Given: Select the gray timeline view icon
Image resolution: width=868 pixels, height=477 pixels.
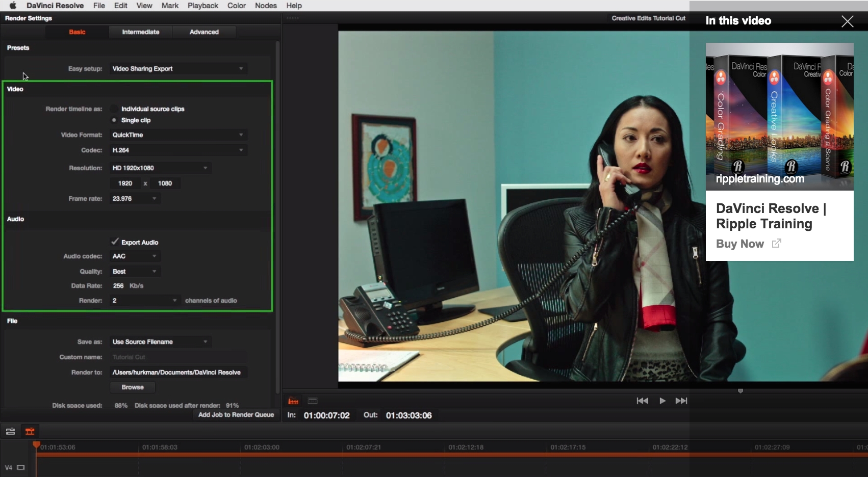Looking at the screenshot, I should (x=10, y=432).
